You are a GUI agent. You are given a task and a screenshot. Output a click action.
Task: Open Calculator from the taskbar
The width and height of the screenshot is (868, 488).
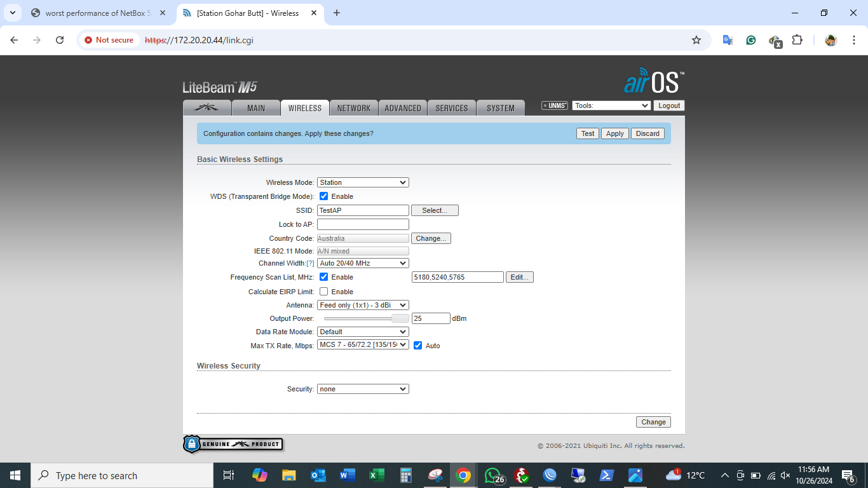pos(406,475)
